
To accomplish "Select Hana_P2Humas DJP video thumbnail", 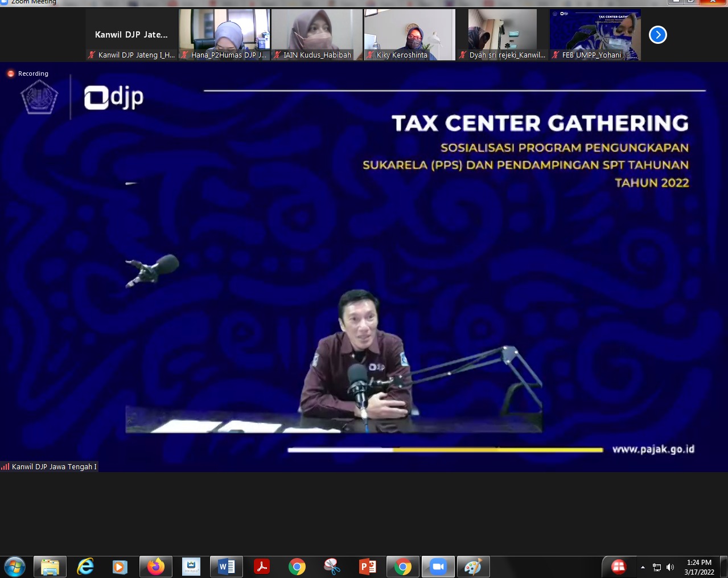I will (x=224, y=35).
